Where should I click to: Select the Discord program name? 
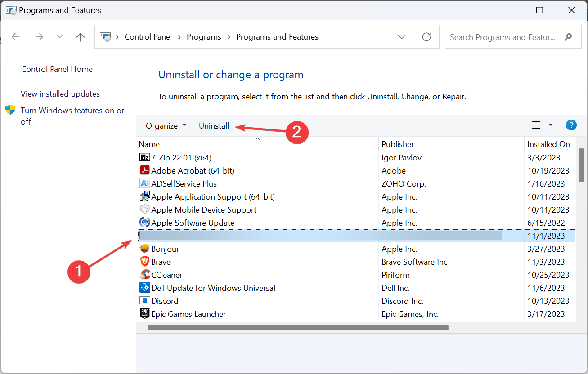tap(165, 301)
